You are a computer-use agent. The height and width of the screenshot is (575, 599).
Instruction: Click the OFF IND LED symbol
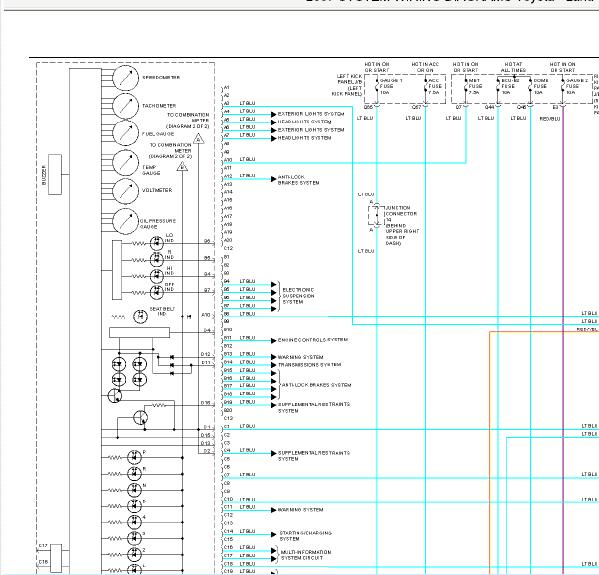pos(157,292)
